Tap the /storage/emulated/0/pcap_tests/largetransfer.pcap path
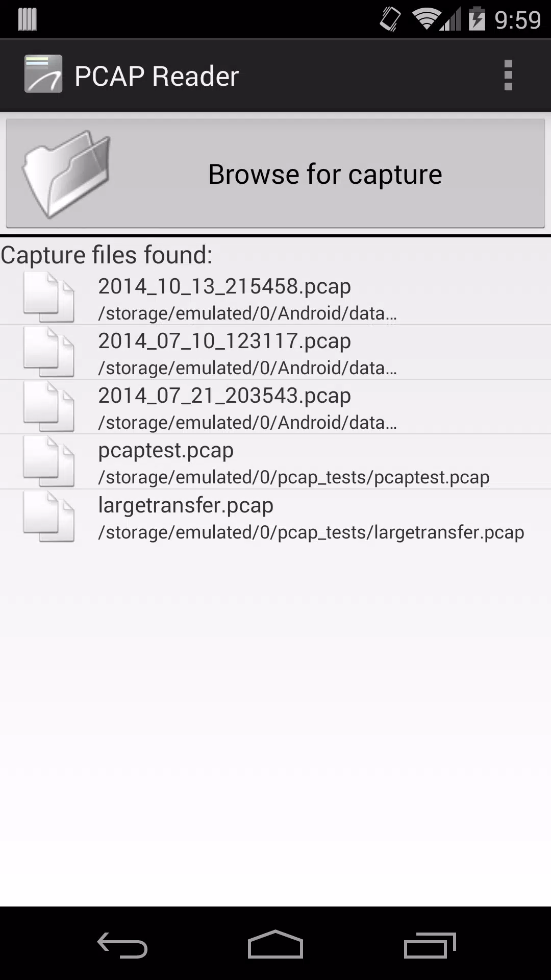The width and height of the screenshot is (551, 980). click(311, 532)
